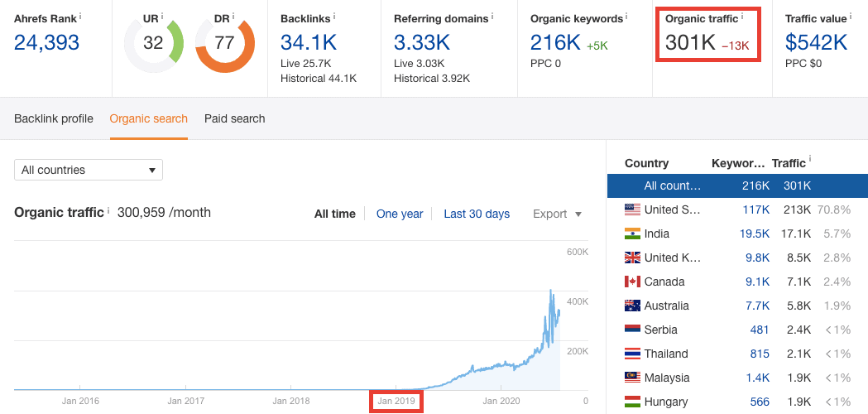Click the info icon next to Ahrefs Rank
Screen dimensions: 868x414
[80, 16]
